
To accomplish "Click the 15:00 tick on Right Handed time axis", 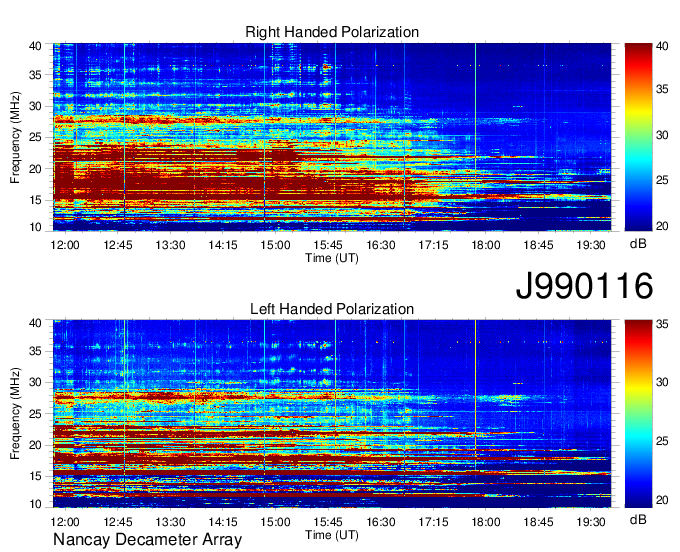I will tap(275, 245).
